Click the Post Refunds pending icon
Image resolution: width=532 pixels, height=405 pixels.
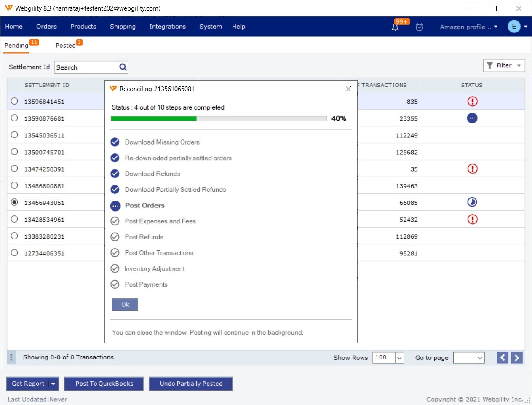[x=115, y=237]
